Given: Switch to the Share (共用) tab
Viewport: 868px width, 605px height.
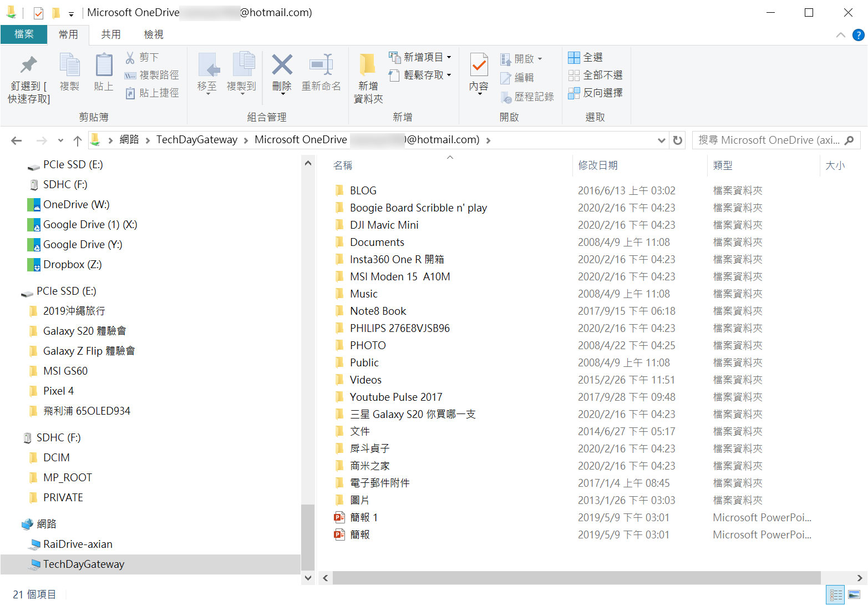Looking at the screenshot, I should [x=111, y=34].
